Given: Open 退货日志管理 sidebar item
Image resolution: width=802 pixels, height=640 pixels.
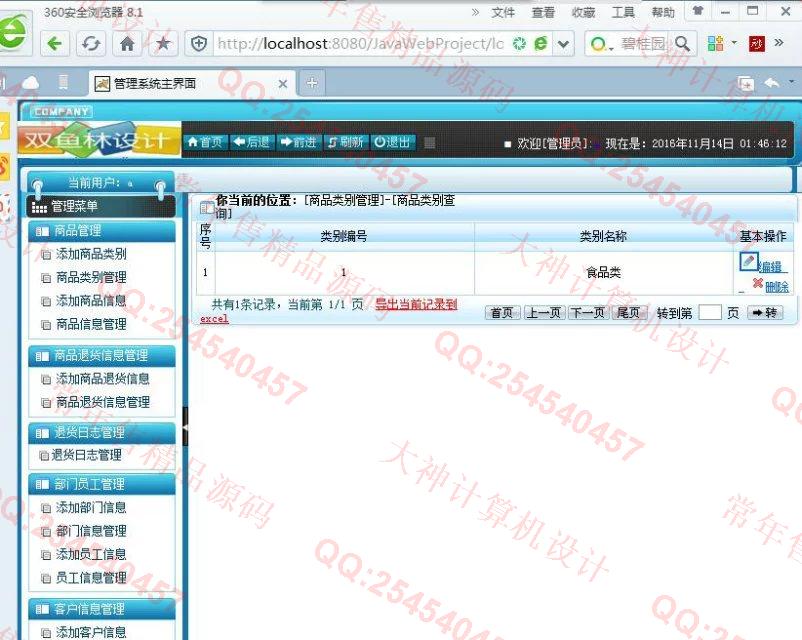Looking at the screenshot, I should (x=86, y=455).
